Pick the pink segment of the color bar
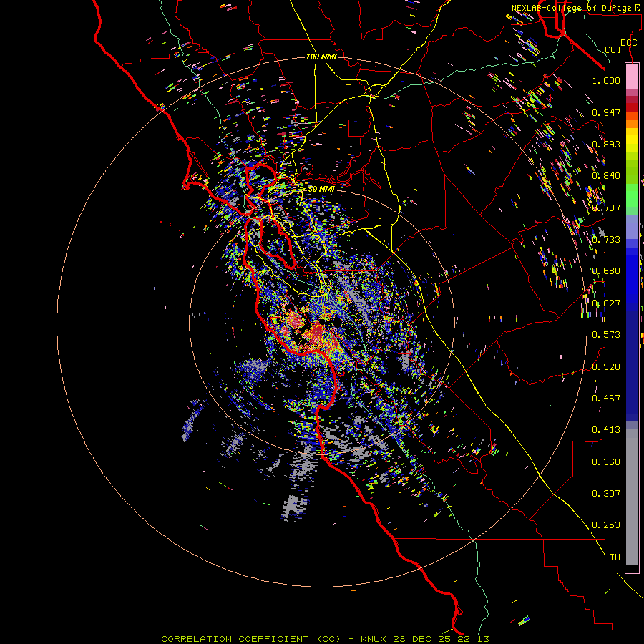644x644 pixels. pos(632,76)
